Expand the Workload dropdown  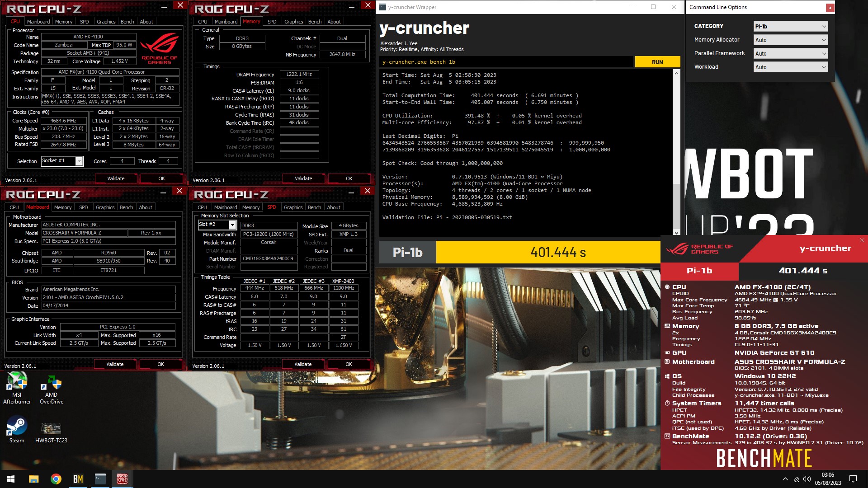coord(790,67)
